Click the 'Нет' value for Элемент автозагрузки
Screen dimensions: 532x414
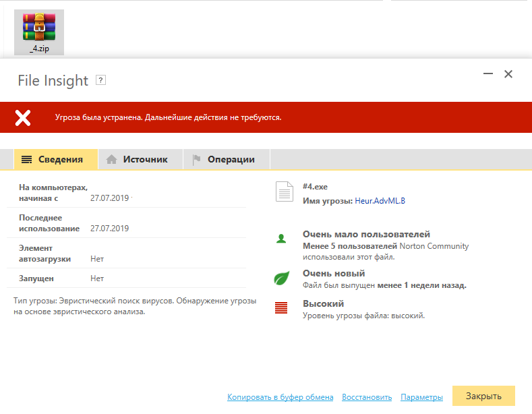click(97, 259)
